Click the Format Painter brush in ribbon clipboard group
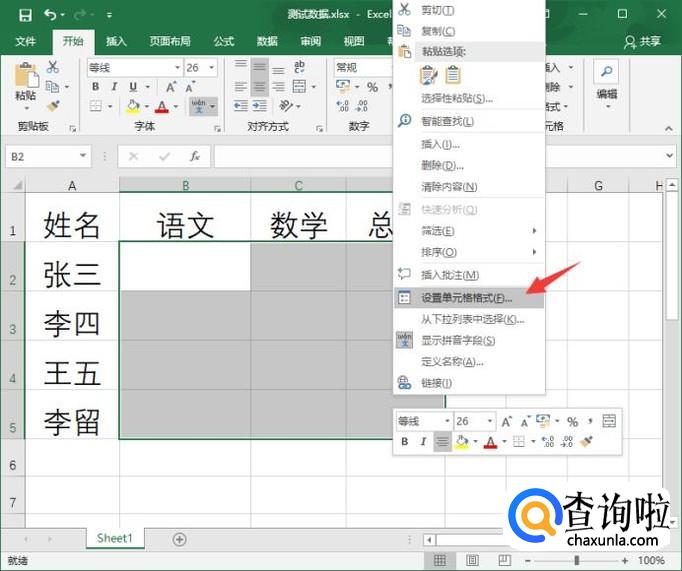This screenshot has height=571, width=682. 52,105
